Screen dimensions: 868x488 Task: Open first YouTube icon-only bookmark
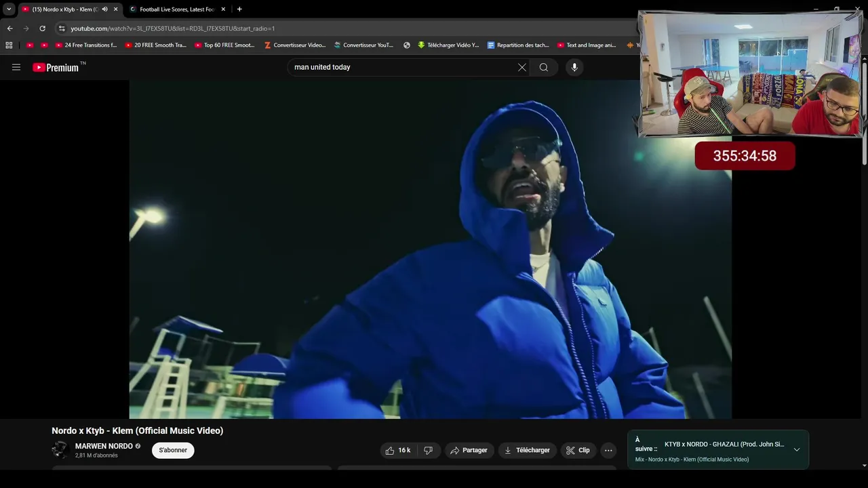(x=30, y=45)
